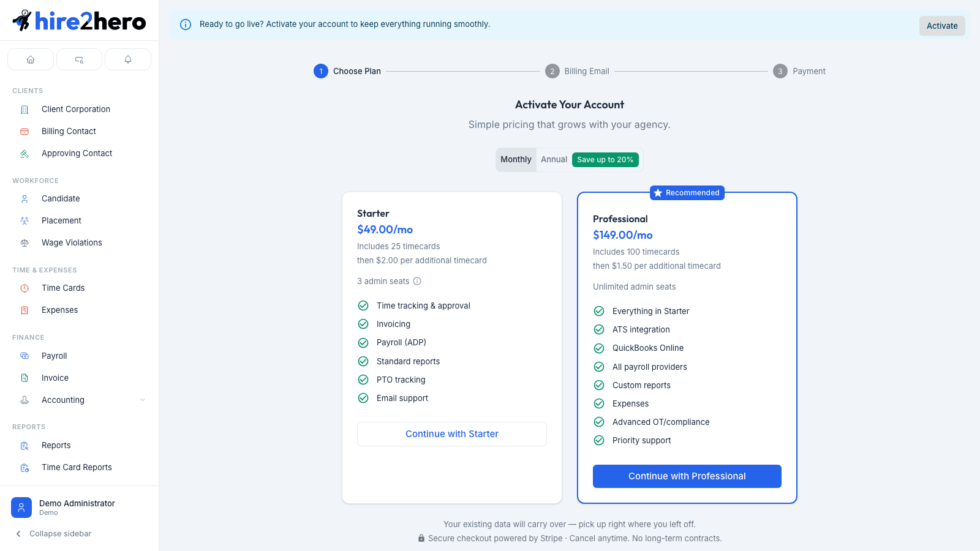Click Continue with Professional
This screenshot has height=551, width=980.
(x=687, y=476)
